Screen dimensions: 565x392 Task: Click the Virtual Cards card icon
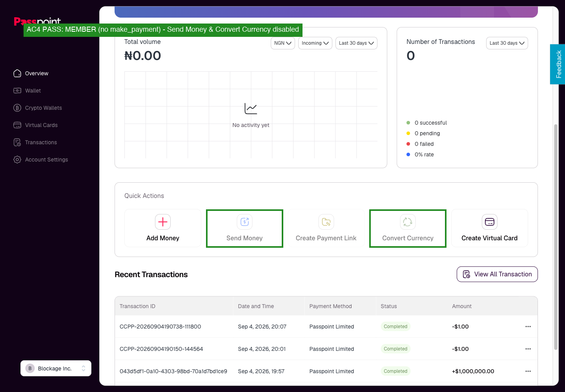17,125
